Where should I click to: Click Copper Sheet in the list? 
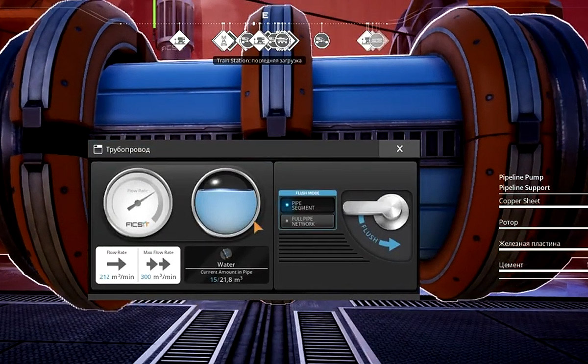pos(519,201)
